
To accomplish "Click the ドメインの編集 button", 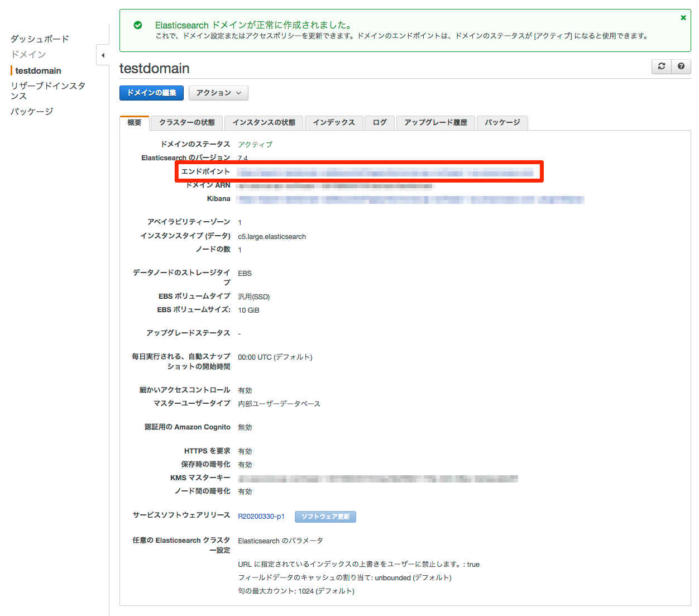I will click(x=151, y=93).
